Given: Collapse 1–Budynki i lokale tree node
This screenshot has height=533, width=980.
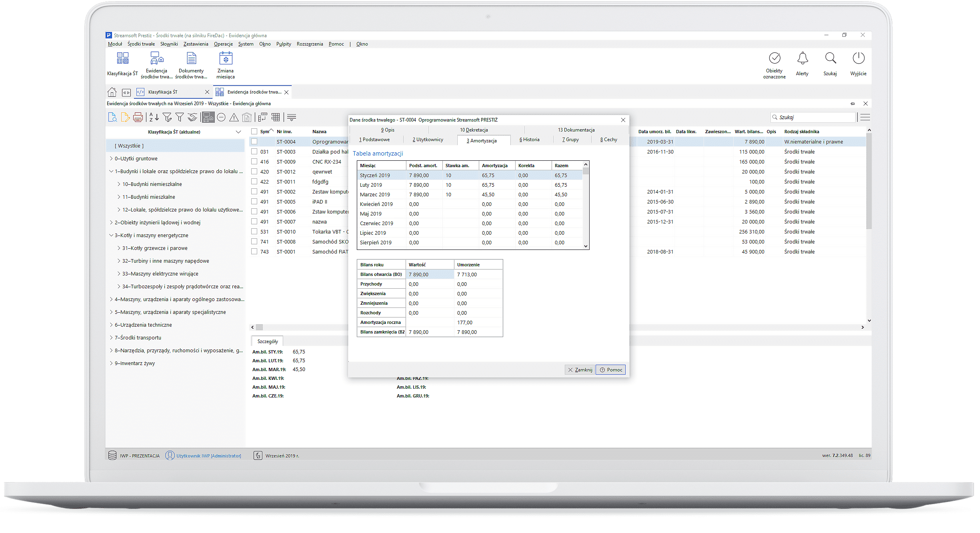Looking at the screenshot, I should point(111,172).
